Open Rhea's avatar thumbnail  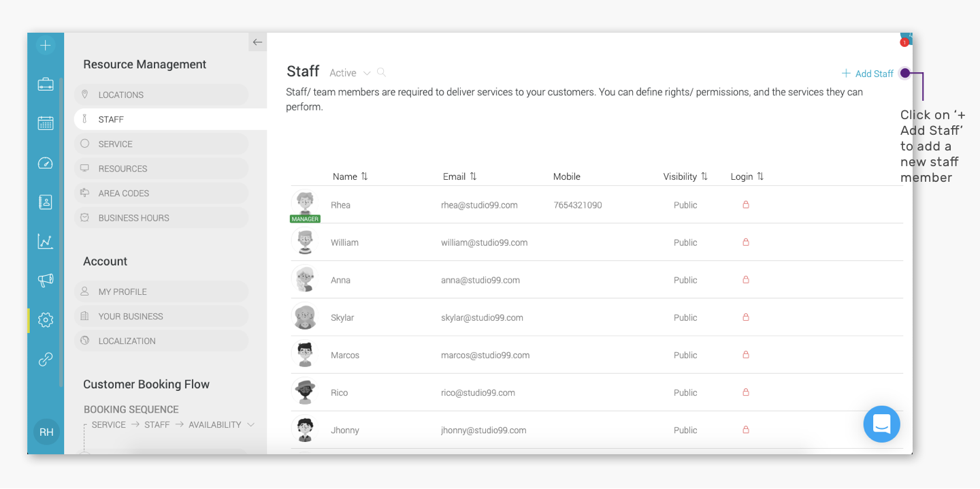[305, 204]
